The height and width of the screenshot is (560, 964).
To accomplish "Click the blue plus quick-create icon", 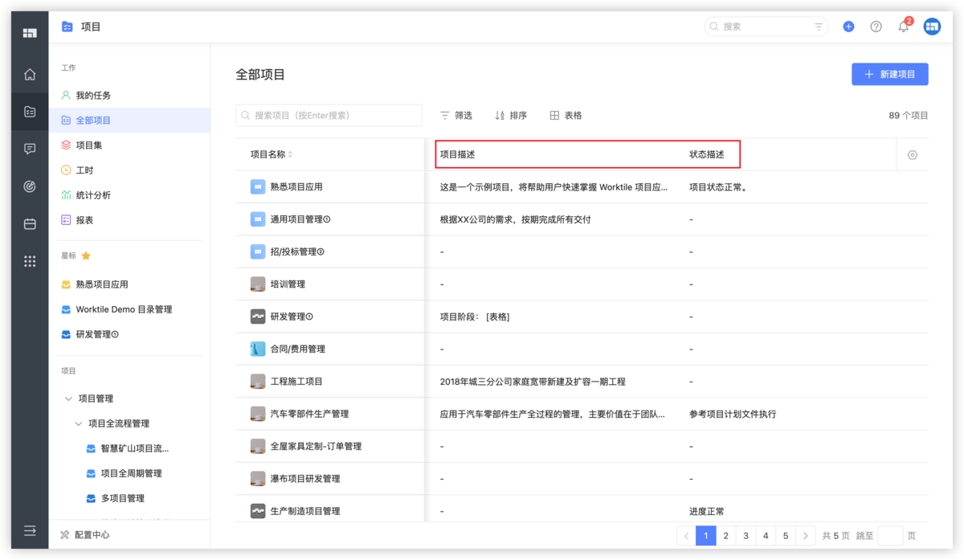I will click(848, 27).
